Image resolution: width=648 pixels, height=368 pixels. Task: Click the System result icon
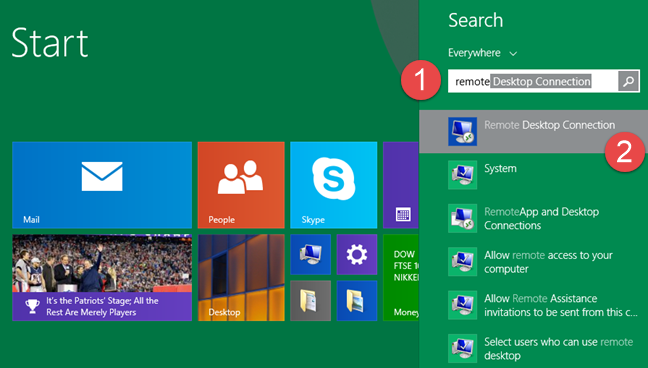(x=462, y=175)
